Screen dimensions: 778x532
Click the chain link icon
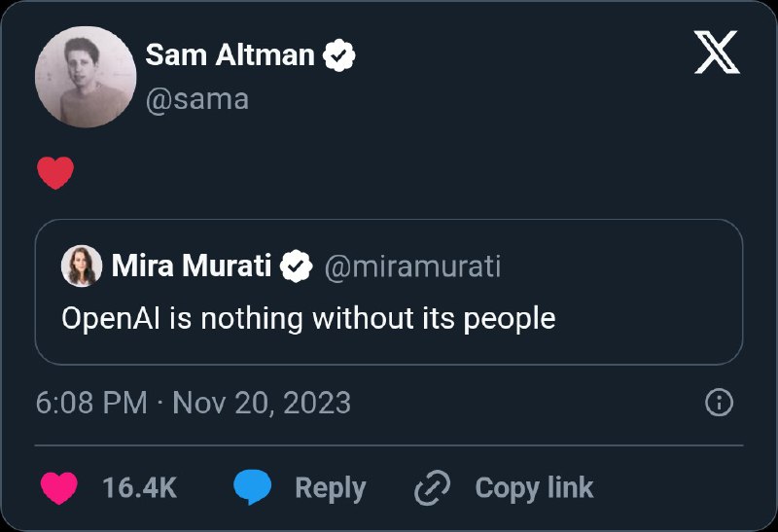pos(432,487)
